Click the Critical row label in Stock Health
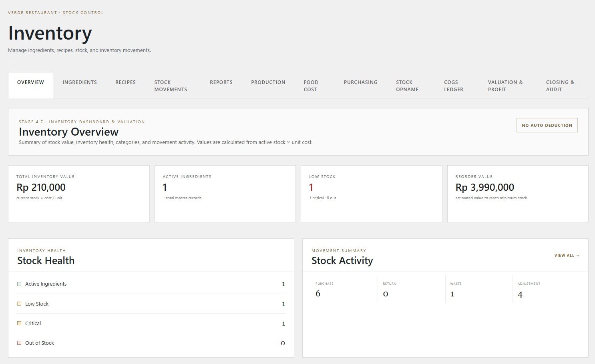The height and width of the screenshot is (364, 595). tap(33, 323)
